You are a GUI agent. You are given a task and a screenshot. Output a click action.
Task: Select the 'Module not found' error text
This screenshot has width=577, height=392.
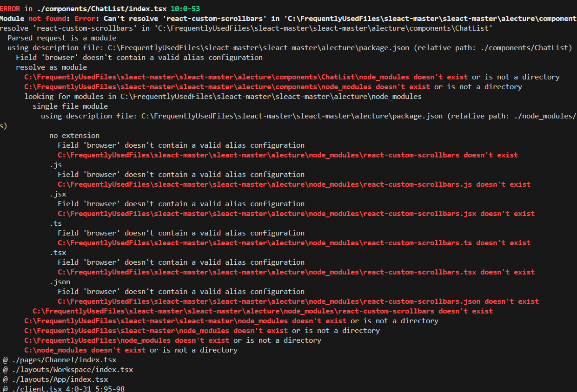(x=33, y=18)
